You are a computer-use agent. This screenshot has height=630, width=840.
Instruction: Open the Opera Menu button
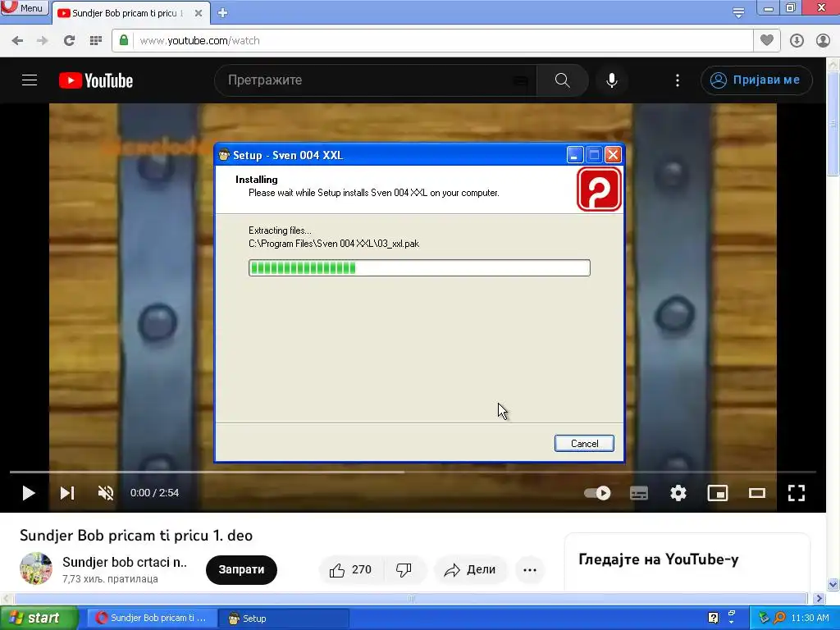[x=24, y=8]
